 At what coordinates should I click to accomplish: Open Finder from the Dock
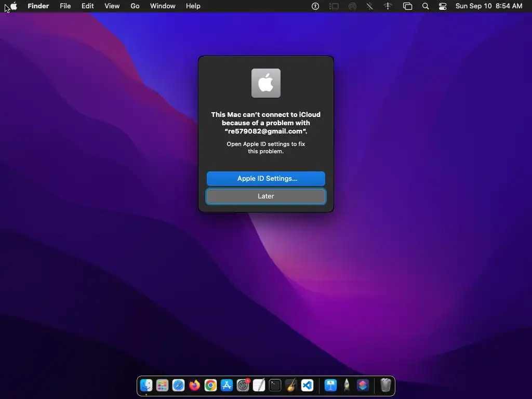146,385
